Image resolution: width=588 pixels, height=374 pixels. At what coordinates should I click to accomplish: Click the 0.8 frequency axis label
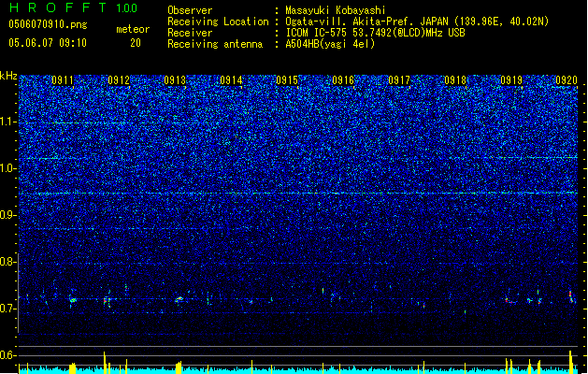tap(7, 262)
